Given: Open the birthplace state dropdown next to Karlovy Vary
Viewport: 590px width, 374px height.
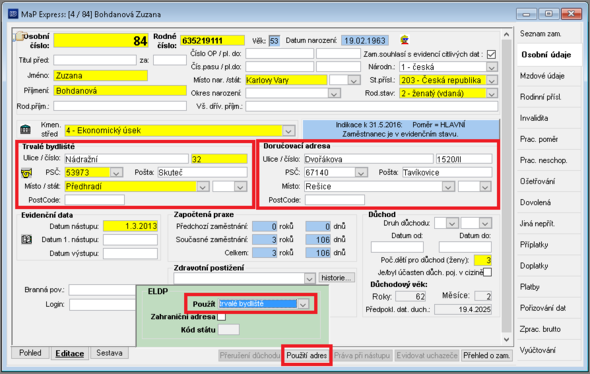Looking at the screenshot, I should 353,80.
